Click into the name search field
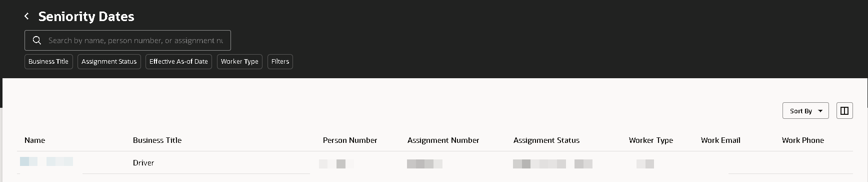This screenshot has height=182, width=868. (135, 41)
